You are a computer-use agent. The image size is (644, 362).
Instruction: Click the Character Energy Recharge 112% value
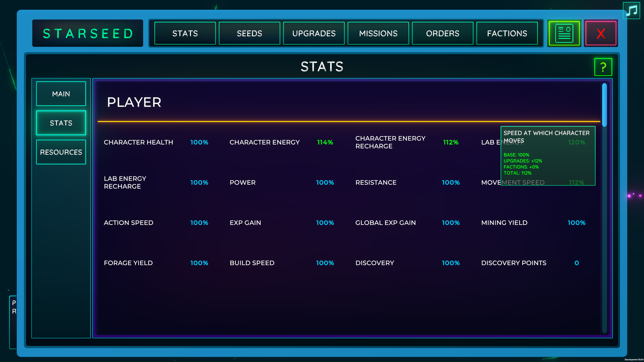(451, 142)
